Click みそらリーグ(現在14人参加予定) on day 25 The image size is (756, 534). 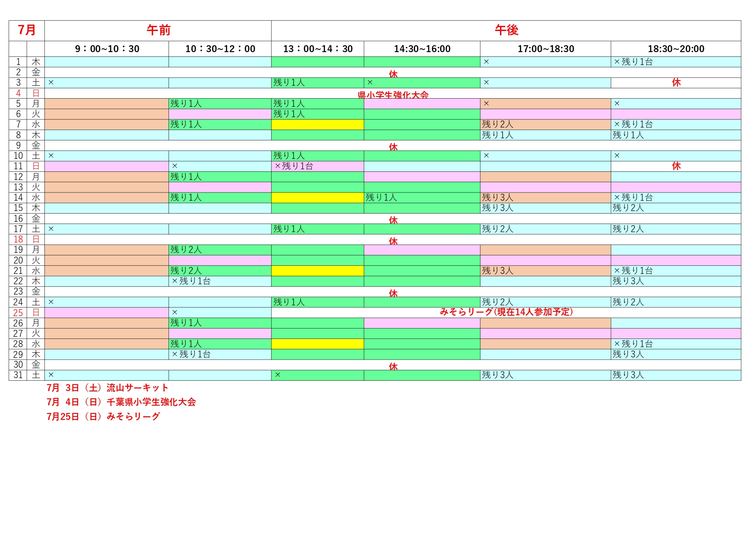click(506, 312)
